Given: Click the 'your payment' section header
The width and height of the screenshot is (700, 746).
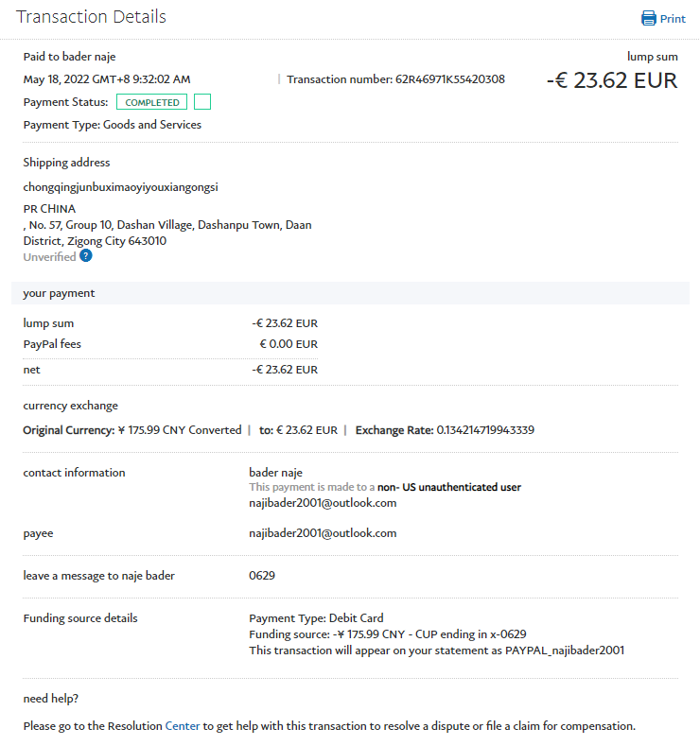Looking at the screenshot, I should 59,293.
